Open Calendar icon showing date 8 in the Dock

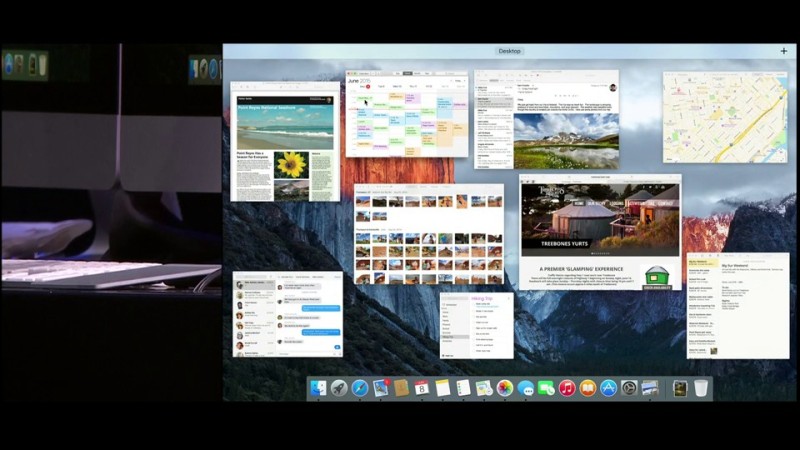(421, 388)
